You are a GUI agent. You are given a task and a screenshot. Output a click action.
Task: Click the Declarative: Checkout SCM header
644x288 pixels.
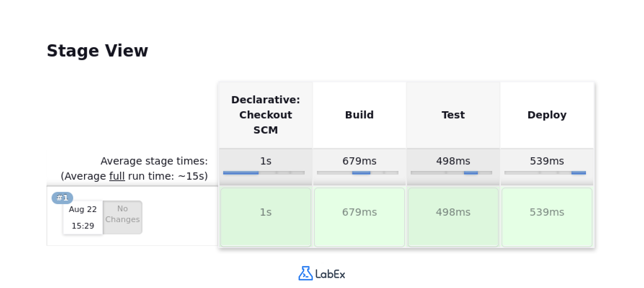pos(265,114)
